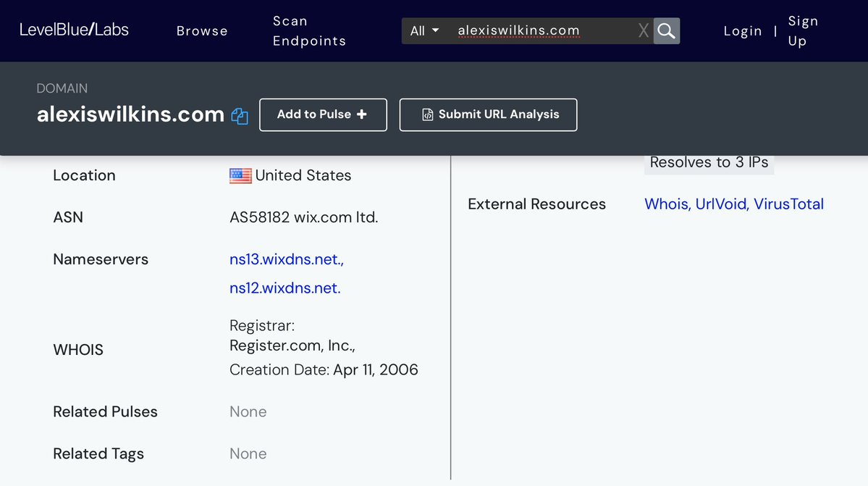Click the magnifying glass search button

tap(666, 31)
